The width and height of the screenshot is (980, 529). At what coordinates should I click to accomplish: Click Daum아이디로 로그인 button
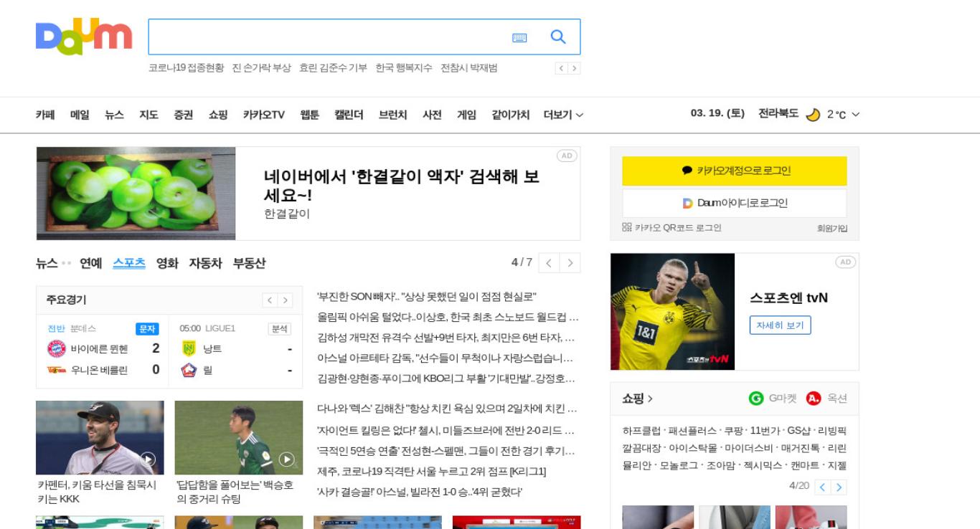(x=735, y=203)
